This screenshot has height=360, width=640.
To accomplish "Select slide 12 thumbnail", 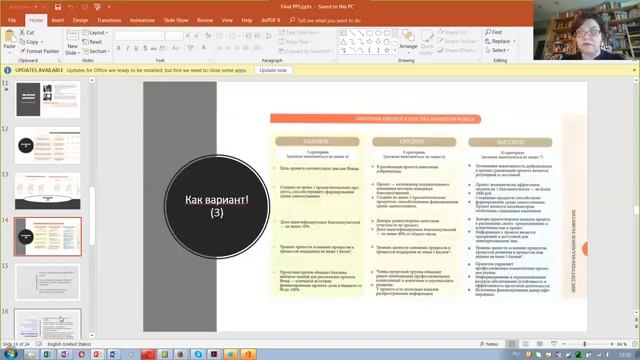I will [48, 145].
